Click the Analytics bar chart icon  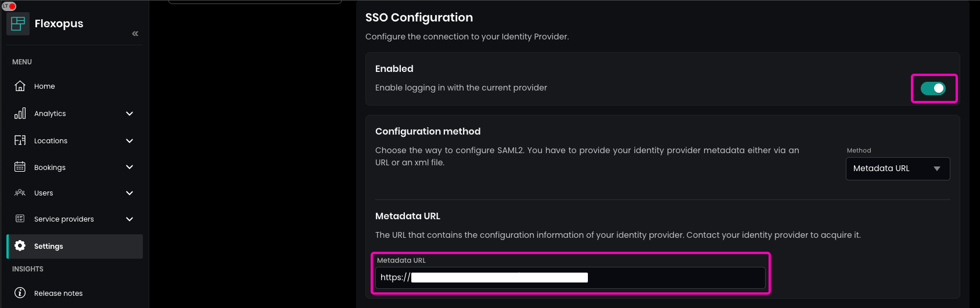(x=20, y=113)
